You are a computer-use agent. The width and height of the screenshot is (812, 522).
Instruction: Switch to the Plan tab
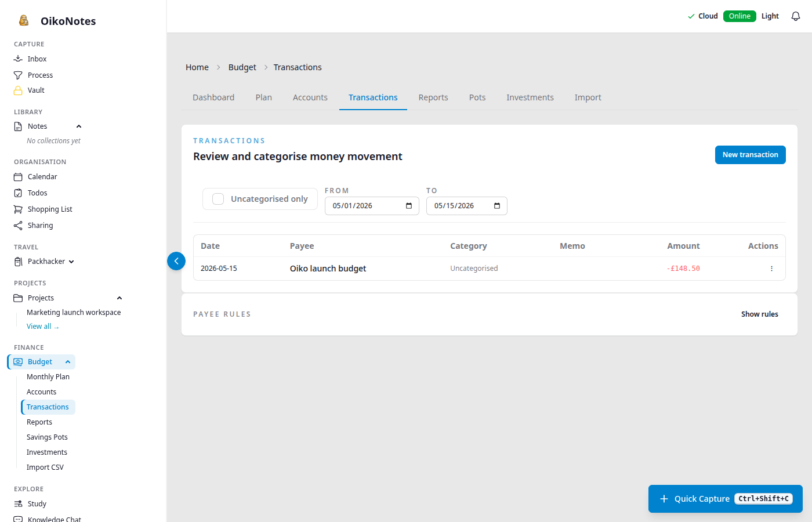point(264,97)
